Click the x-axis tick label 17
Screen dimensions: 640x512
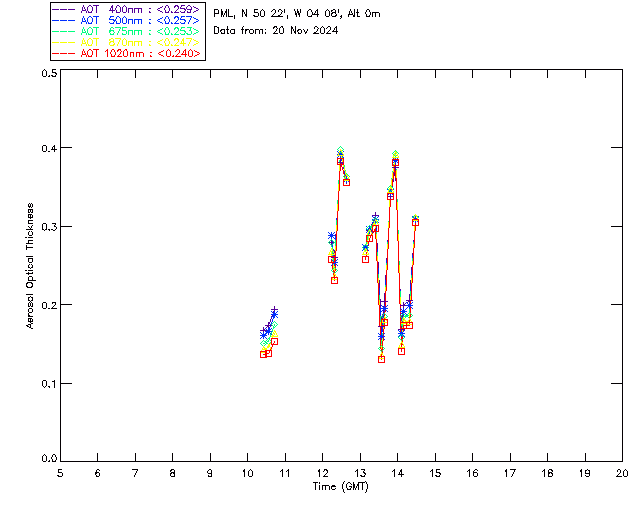(510, 473)
